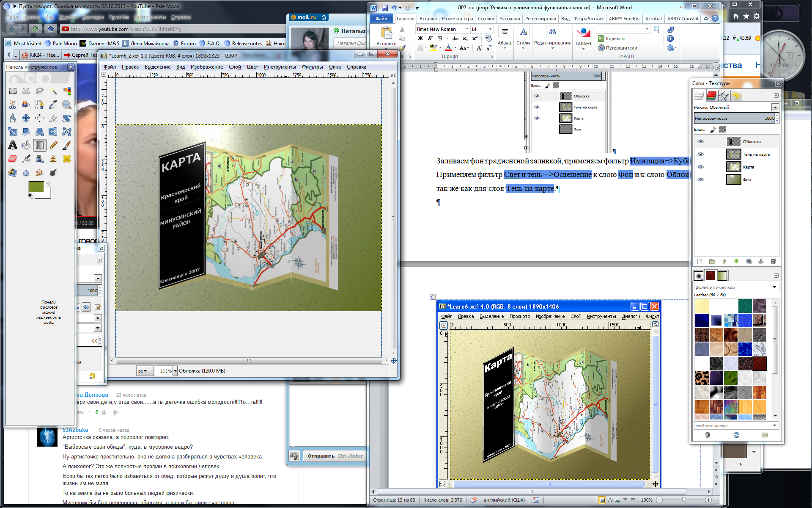This screenshot has height=508, width=812.
Task: Click the duplicate layer icon
Action: click(x=749, y=262)
